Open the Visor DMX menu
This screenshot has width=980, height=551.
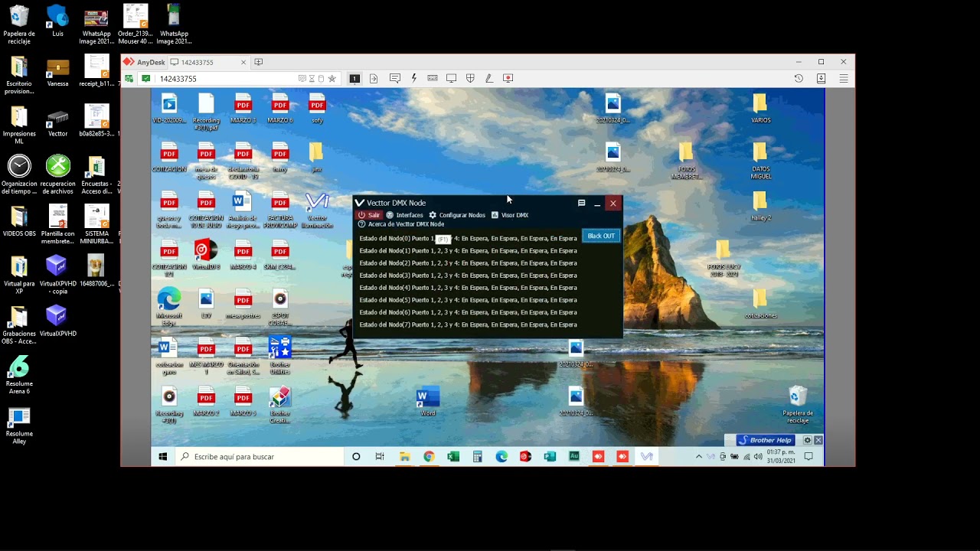tap(510, 215)
